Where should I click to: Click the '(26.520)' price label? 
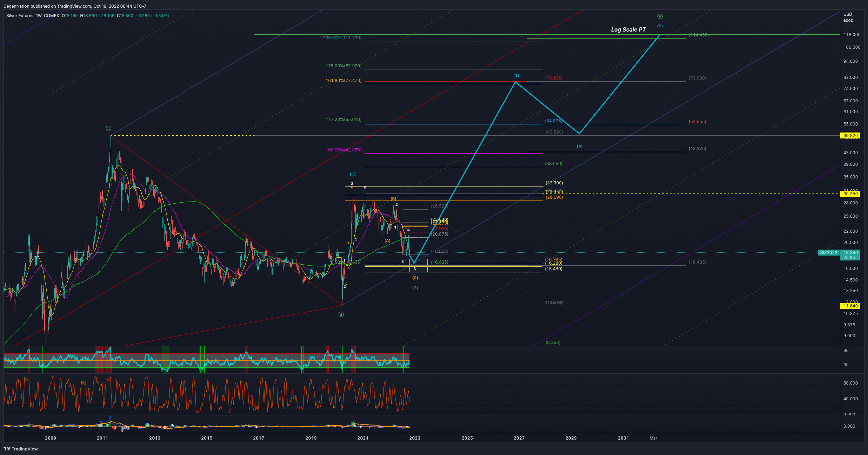pos(439,206)
